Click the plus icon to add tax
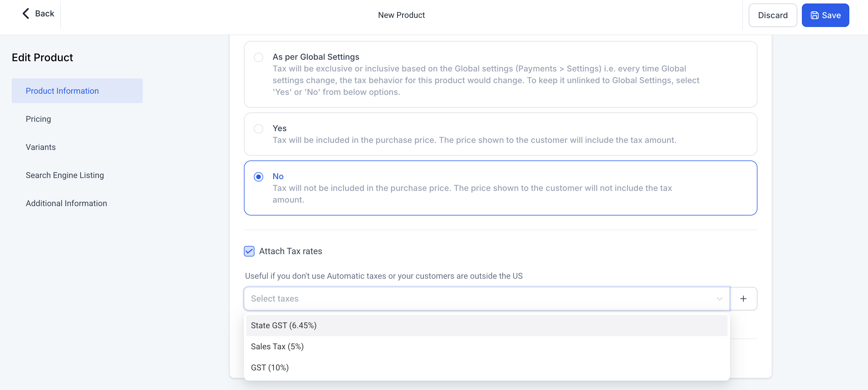Screen dimensions: 868x390 [x=743, y=299]
